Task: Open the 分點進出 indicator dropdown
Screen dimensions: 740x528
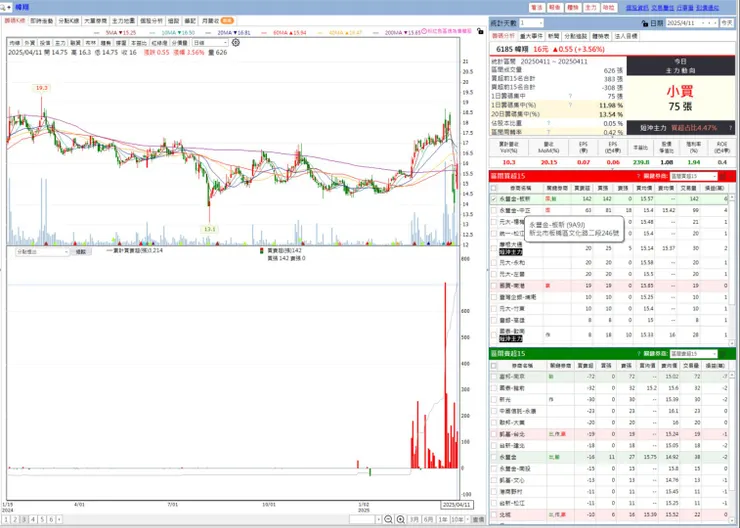Action: coord(42,252)
